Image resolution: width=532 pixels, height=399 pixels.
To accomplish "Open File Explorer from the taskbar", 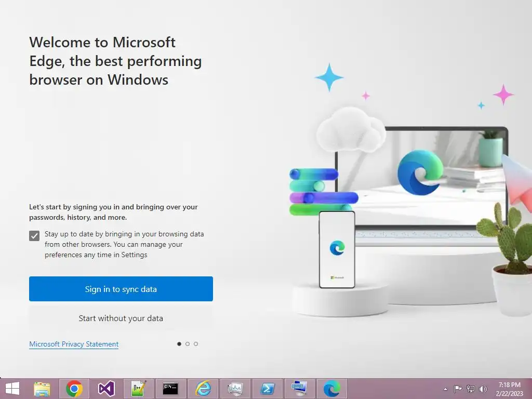I will click(42, 389).
